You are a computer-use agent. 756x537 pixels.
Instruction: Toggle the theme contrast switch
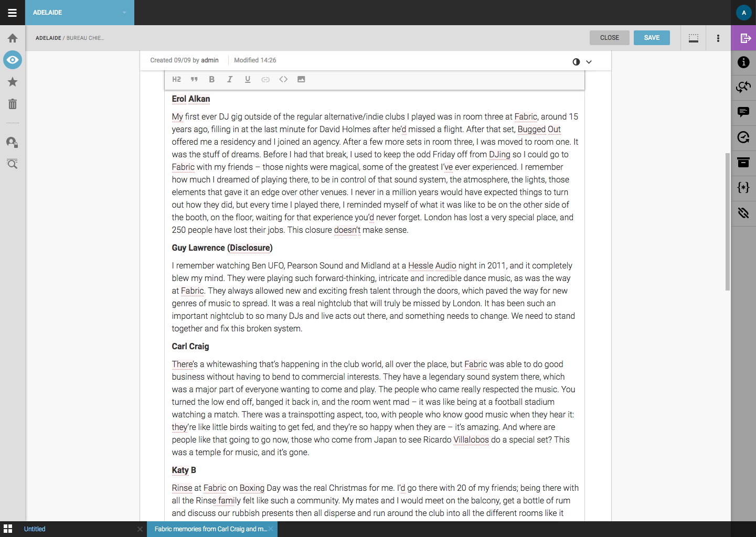(x=576, y=62)
